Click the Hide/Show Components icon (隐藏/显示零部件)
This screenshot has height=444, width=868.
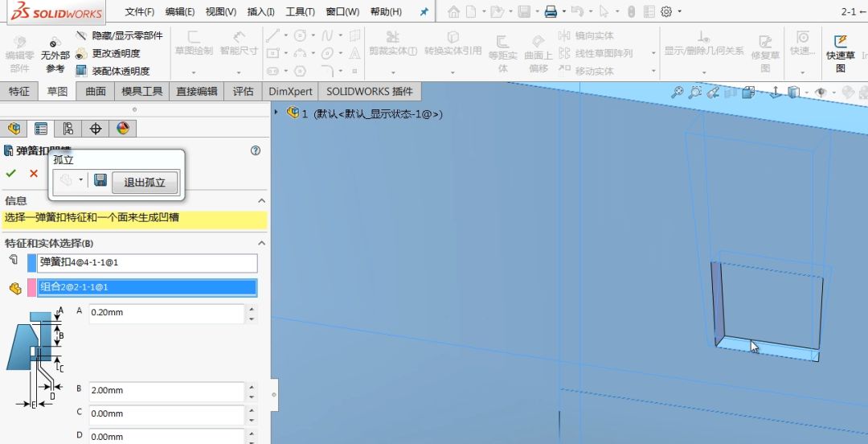(x=81, y=36)
